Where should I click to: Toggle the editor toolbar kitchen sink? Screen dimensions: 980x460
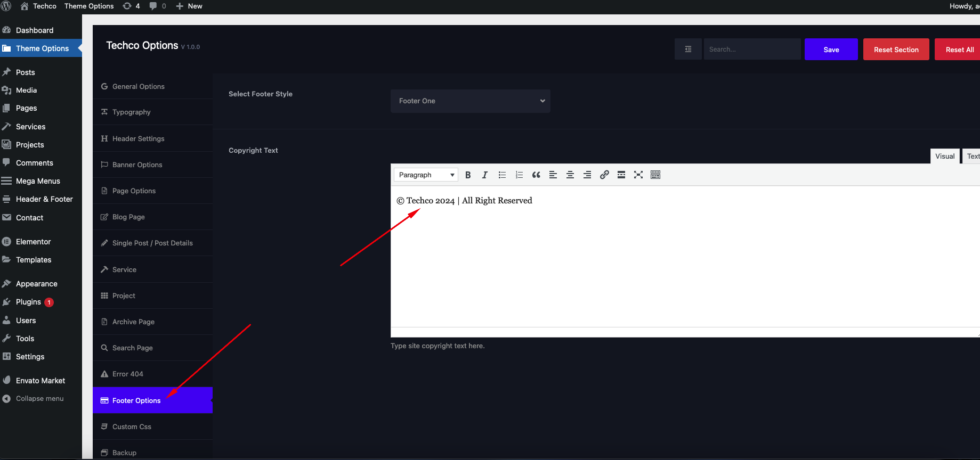pyautogui.click(x=655, y=175)
